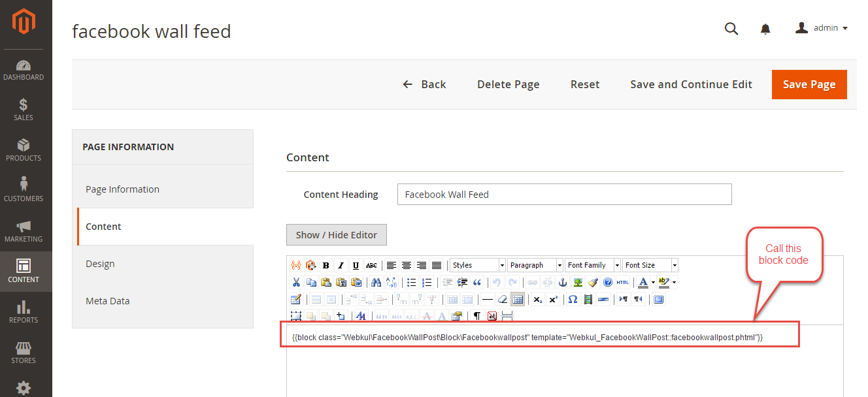Show / Hide the WYSIWYG editor
The width and height of the screenshot is (868, 397).
pyautogui.click(x=336, y=235)
